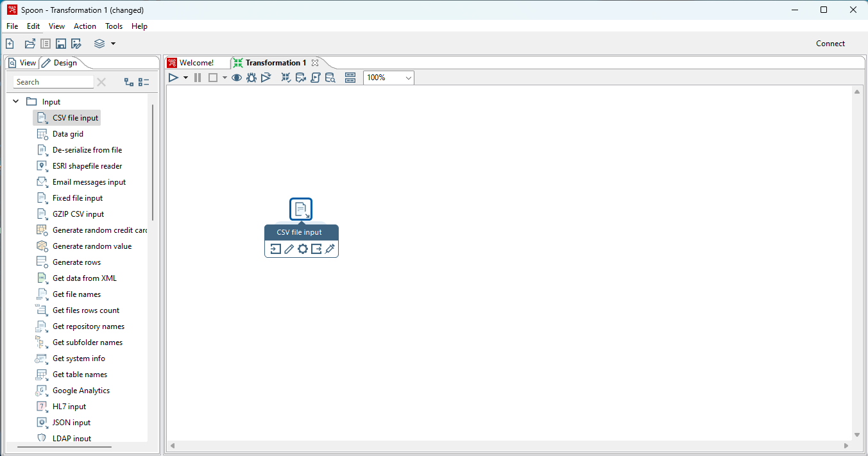Click the Preview transformation eye icon
The image size is (868, 456).
(237, 78)
